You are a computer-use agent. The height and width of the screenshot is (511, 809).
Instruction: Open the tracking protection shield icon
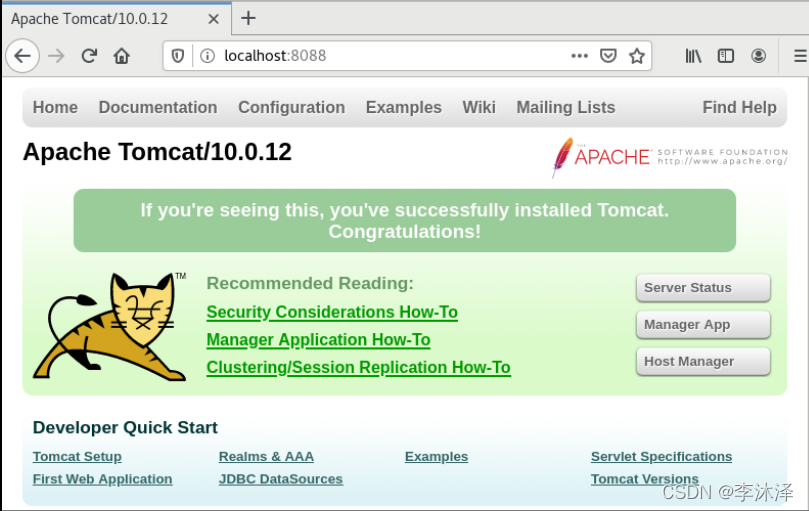pyautogui.click(x=178, y=56)
